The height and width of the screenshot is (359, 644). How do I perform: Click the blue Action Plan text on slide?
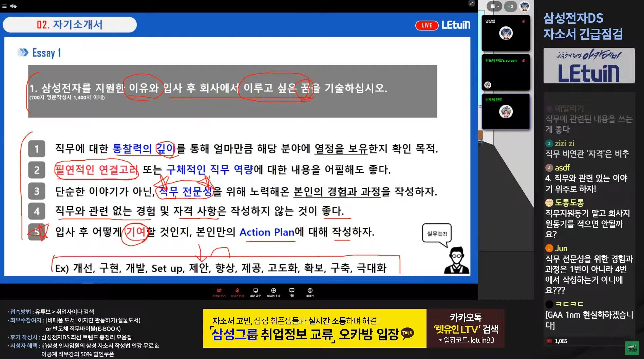[267, 232]
